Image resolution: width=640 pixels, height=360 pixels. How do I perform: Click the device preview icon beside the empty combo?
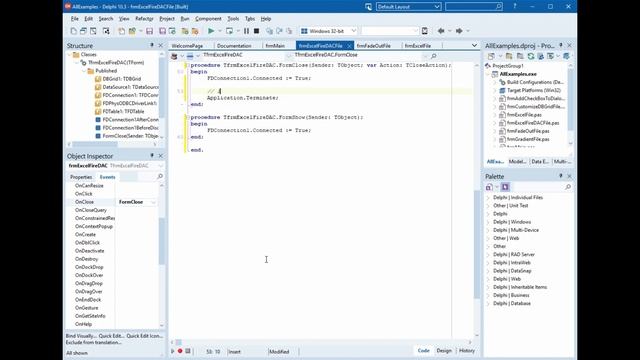pos(425,31)
